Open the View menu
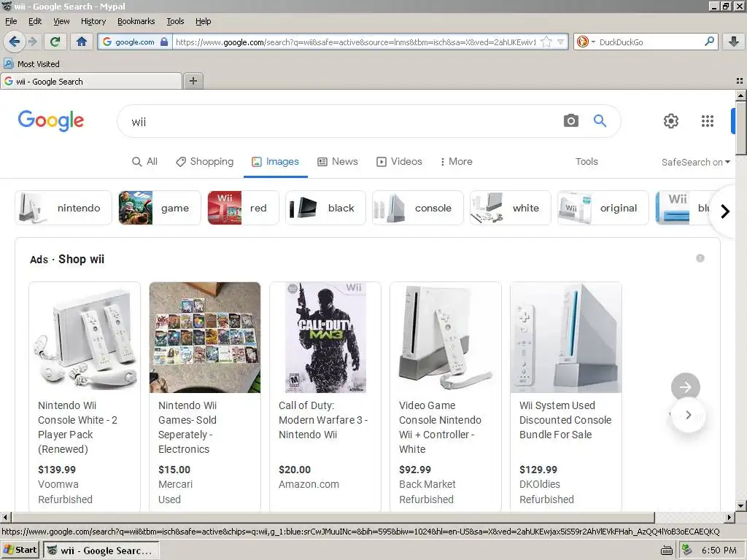Viewport: 747px width, 560px height. pos(61,21)
